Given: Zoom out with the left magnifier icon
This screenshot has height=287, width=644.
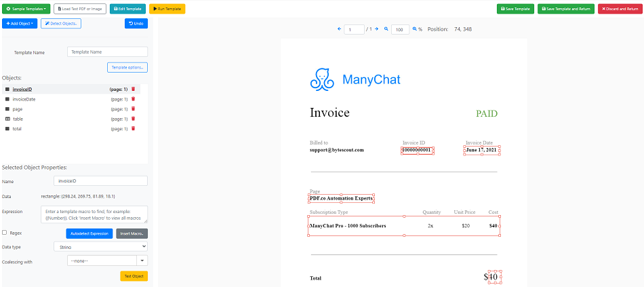Looking at the screenshot, I should (386, 29).
